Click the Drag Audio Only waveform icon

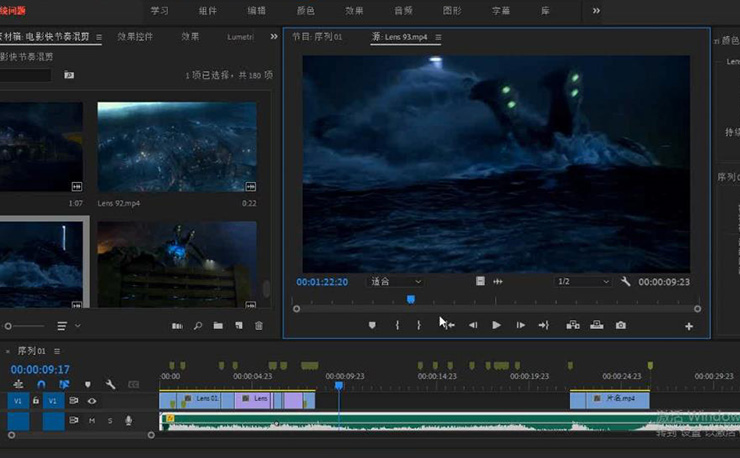tap(498, 281)
